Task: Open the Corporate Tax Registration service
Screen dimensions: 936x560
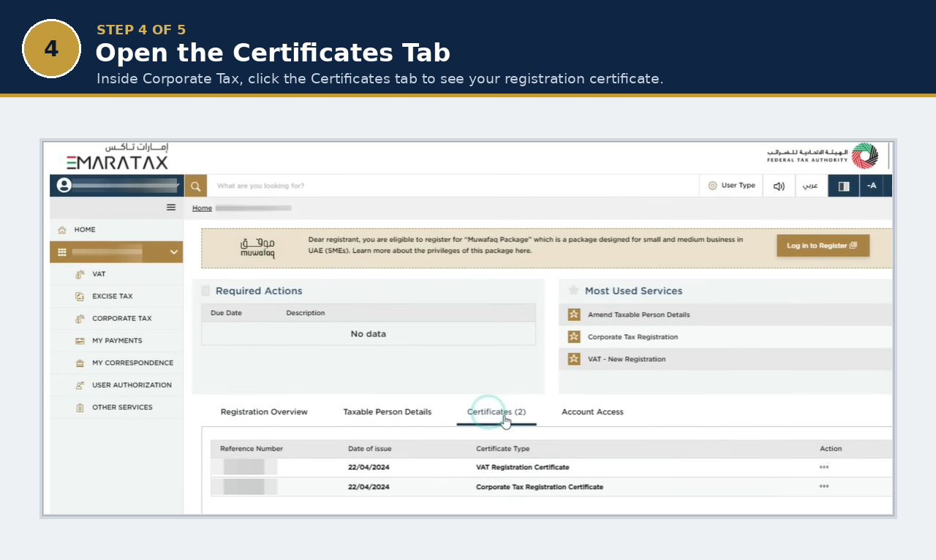Action: (633, 337)
